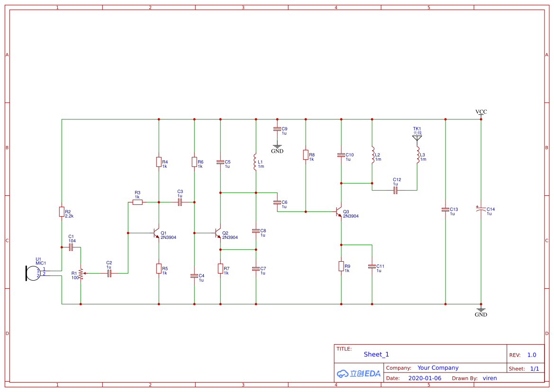554x392 pixels.
Task: Select the L1 1m inductor
Action: coord(255,162)
